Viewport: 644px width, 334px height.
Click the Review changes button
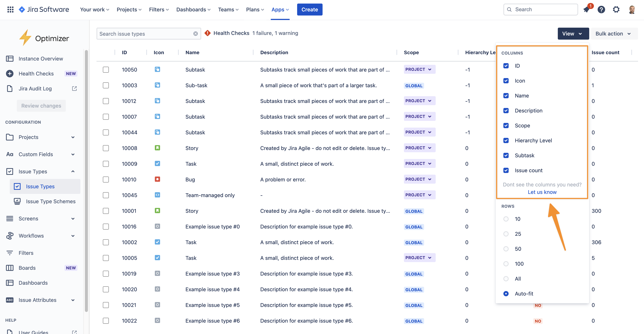pos(41,106)
